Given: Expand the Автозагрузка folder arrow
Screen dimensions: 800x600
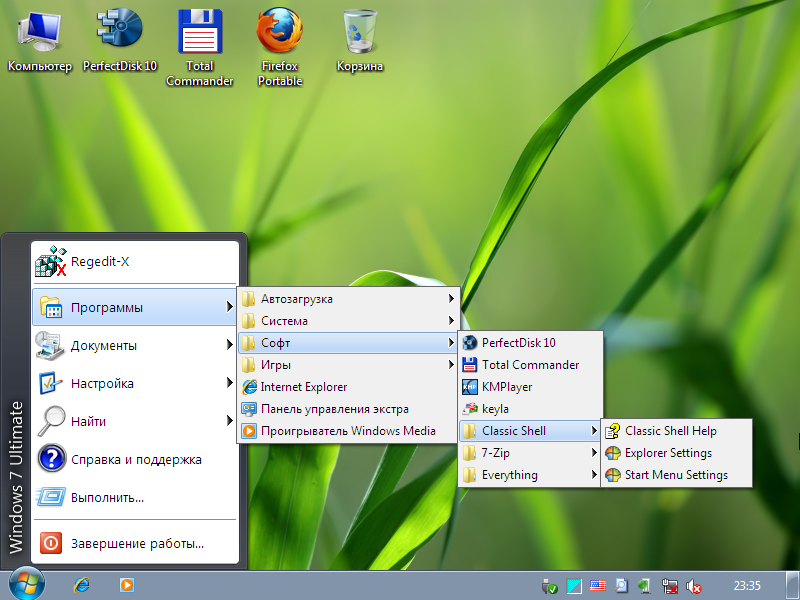Looking at the screenshot, I should pos(451,298).
